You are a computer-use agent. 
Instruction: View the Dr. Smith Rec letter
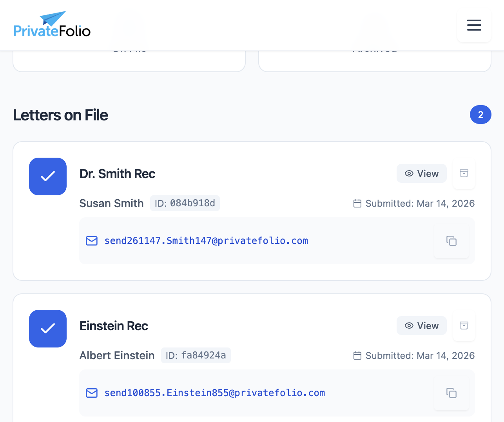click(x=421, y=173)
